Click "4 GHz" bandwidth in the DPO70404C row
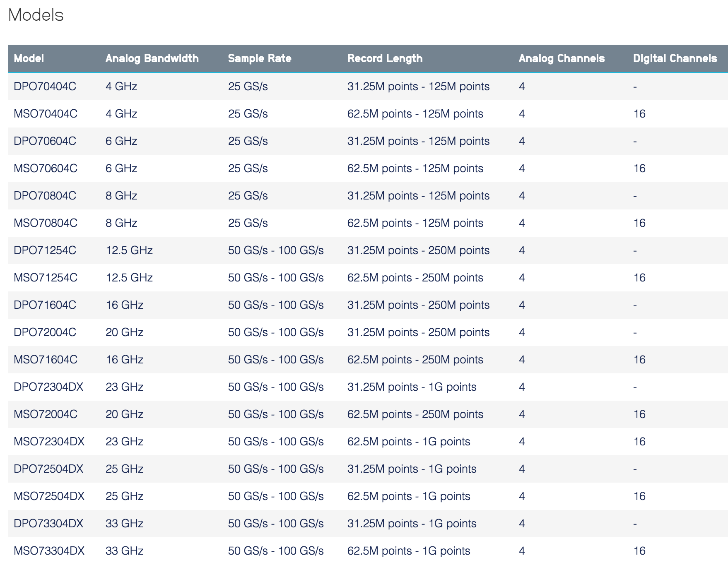This screenshot has height=577, width=728. pos(121,87)
